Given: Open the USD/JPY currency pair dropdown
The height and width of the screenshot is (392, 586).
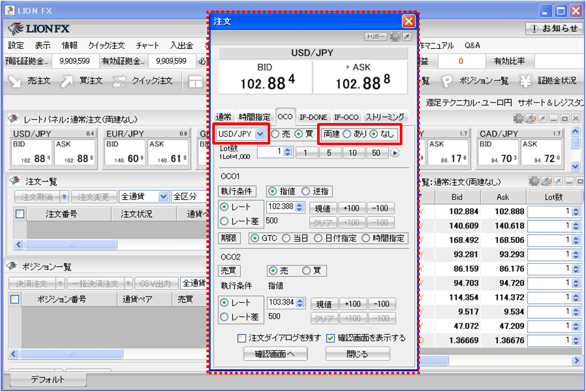Looking at the screenshot, I should (260, 133).
